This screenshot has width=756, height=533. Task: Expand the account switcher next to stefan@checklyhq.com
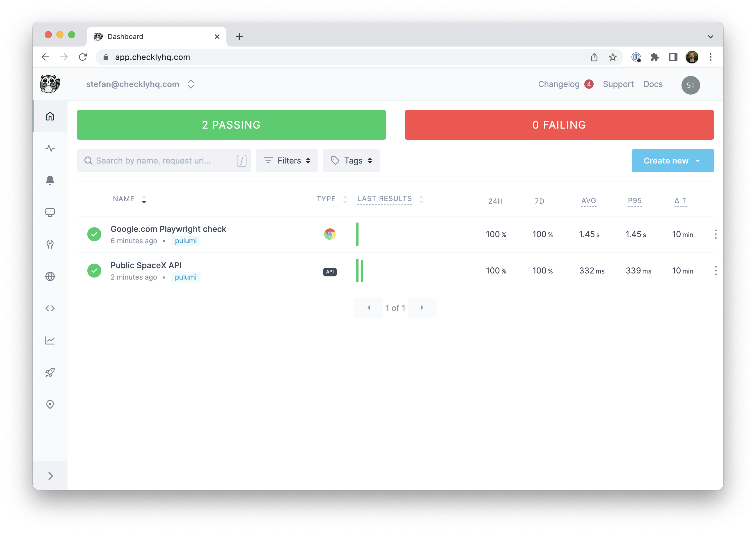(191, 84)
